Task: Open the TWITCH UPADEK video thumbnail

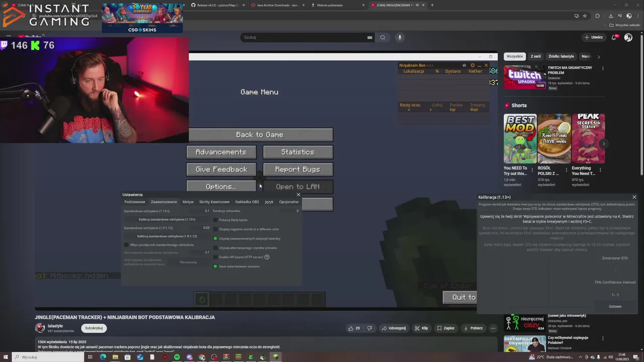Action: click(x=525, y=76)
